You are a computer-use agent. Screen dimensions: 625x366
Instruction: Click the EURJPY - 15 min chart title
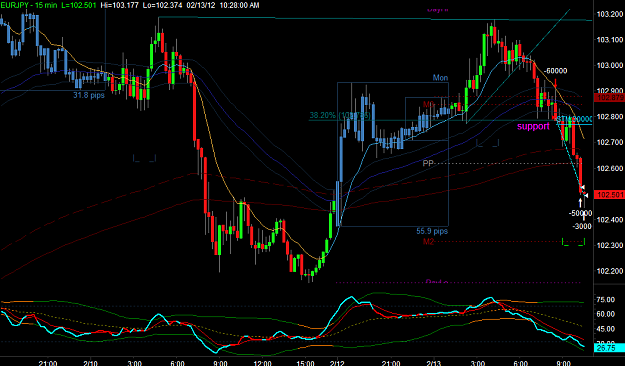tap(28, 5)
